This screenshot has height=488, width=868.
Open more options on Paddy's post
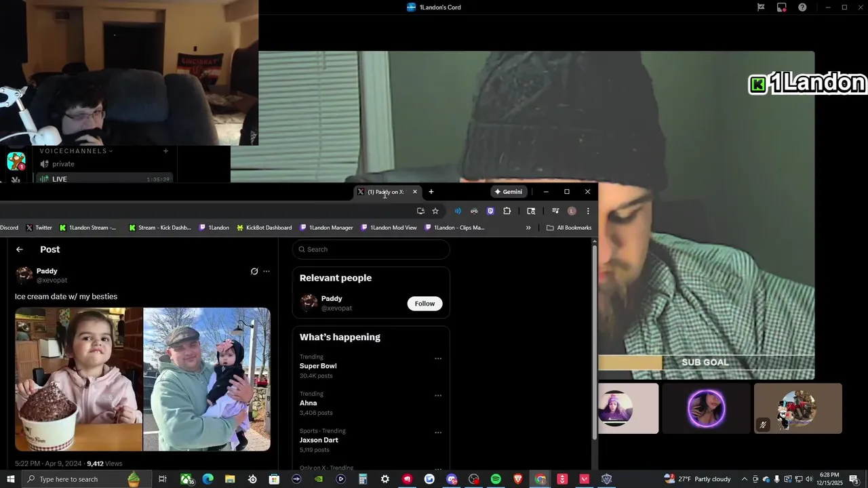coord(267,271)
